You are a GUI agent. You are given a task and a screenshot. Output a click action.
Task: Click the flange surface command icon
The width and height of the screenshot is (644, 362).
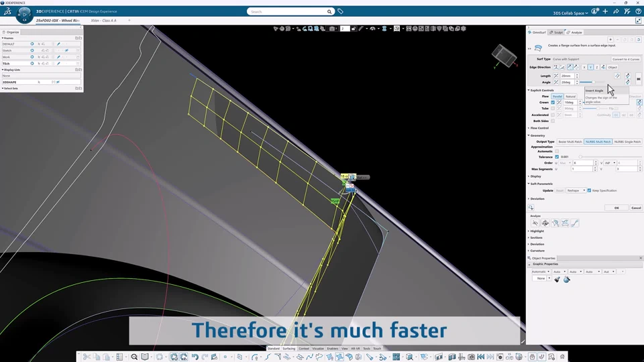click(x=538, y=48)
